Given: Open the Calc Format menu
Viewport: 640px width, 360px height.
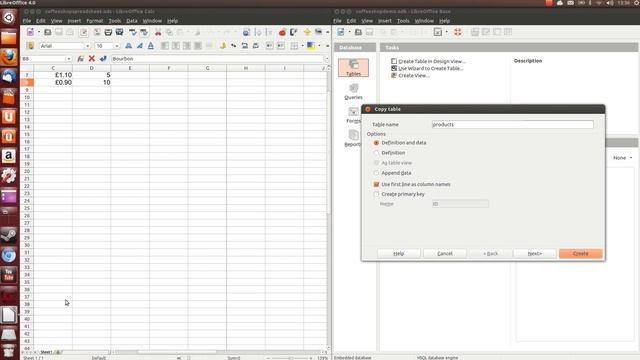Looking at the screenshot, I should (x=95, y=21).
